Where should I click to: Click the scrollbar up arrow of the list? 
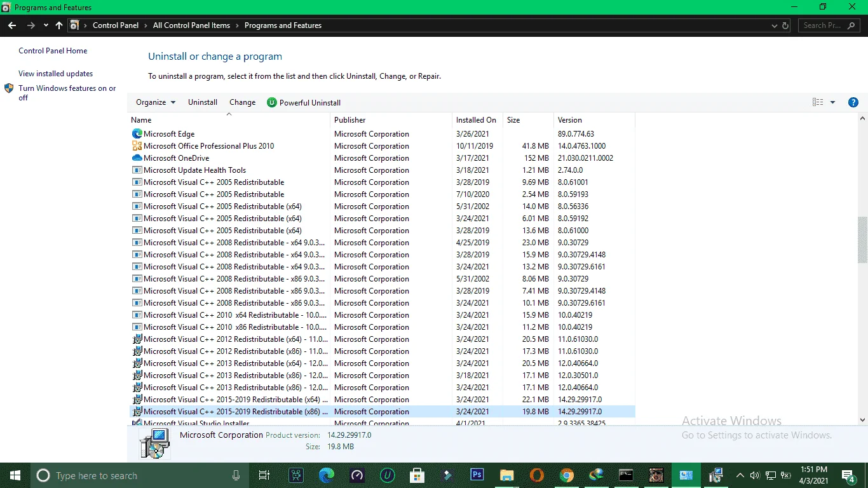[862, 119]
